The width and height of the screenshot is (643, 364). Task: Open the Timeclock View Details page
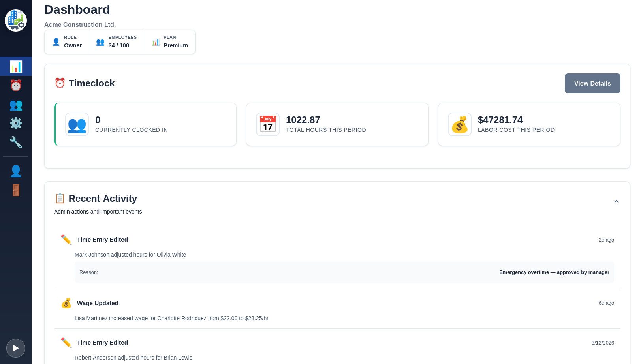coord(592,83)
